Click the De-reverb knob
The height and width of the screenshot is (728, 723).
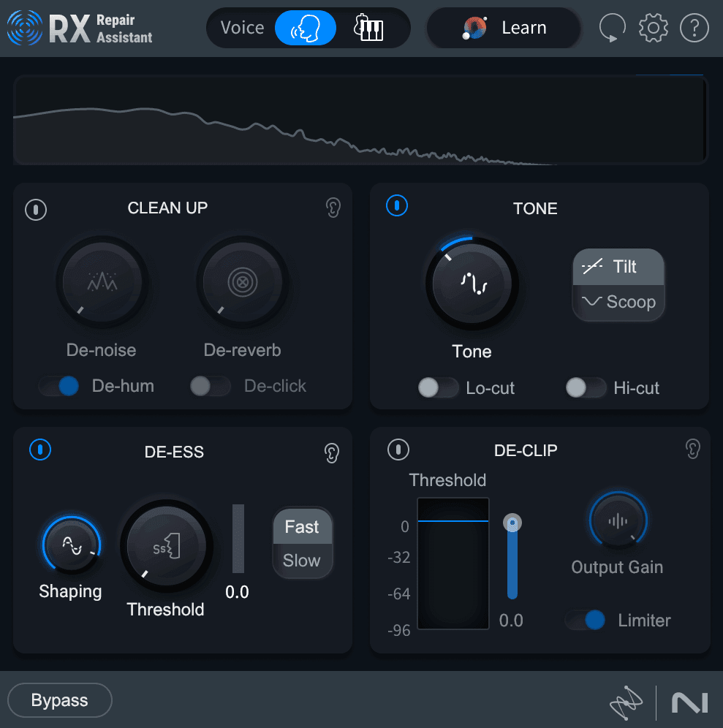pyautogui.click(x=243, y=282)
